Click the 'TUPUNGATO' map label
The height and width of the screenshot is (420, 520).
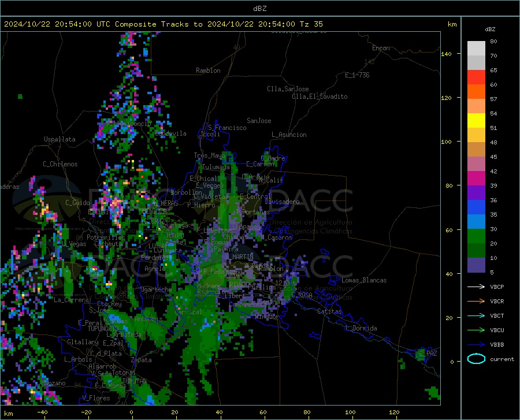[103, 329]
